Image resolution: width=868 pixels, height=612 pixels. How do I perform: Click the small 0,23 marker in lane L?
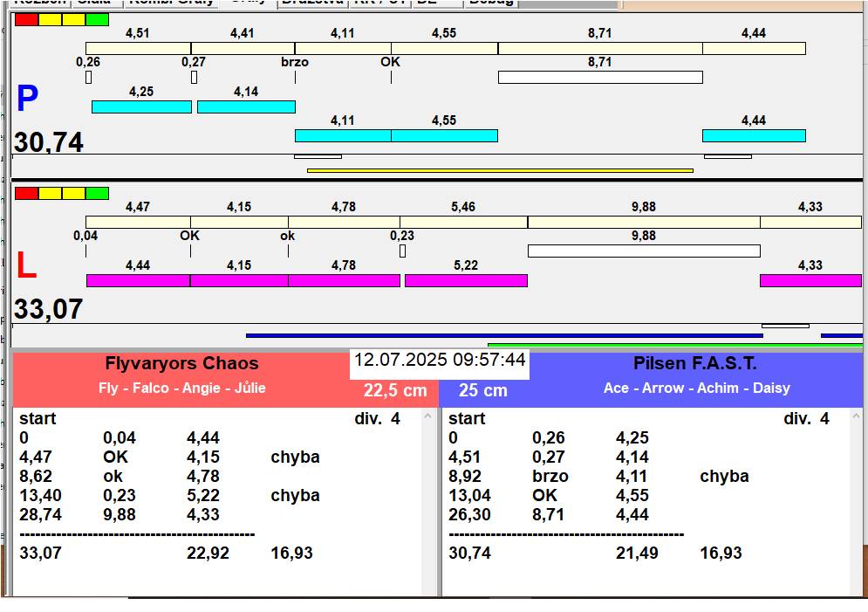[402, 251]
